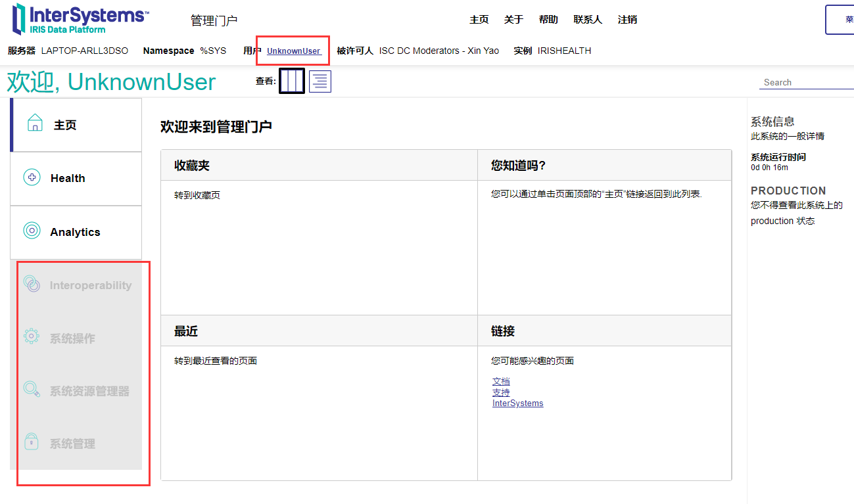The height and width of the screenshot is (504, 854).
Task: Click the InterSystems IRIS Data Platform logo
Action: point(80,18)
